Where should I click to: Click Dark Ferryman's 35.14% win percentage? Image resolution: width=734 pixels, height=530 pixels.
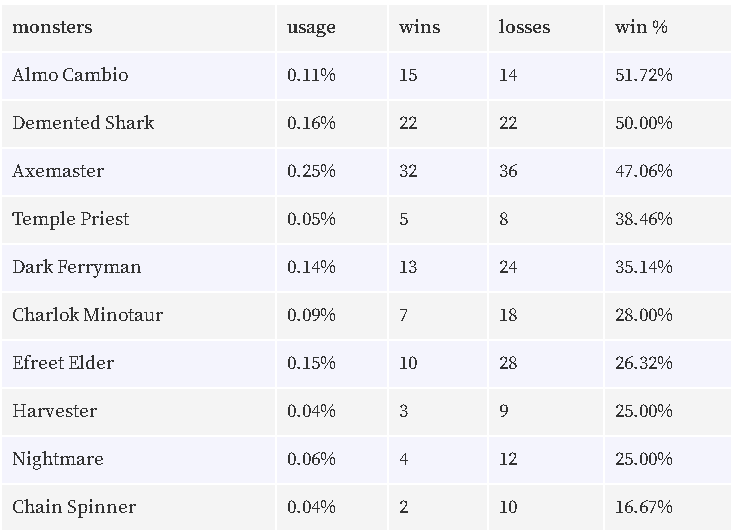pos(644,267)
